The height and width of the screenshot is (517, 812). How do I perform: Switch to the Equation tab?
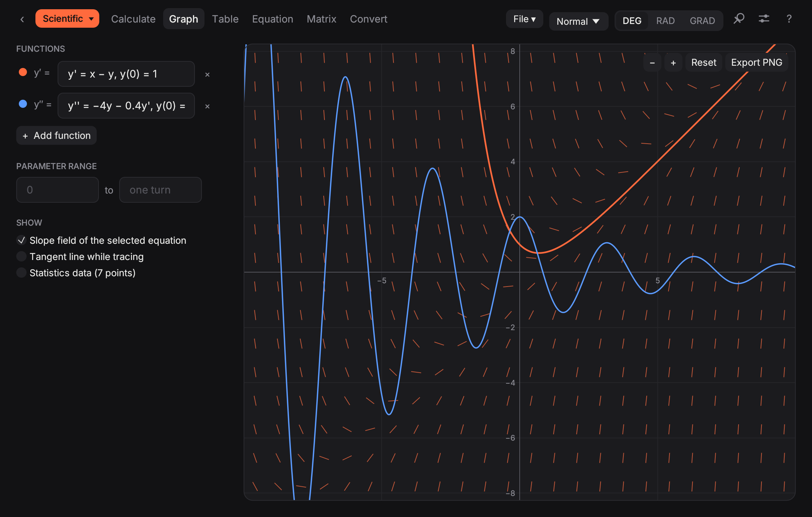(272, 19)
